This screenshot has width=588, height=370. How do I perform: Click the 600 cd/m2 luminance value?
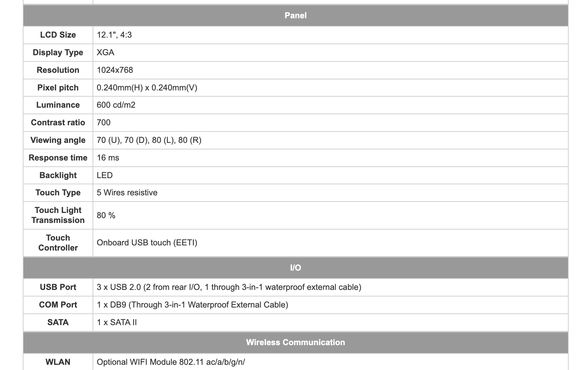tap(116, 105)
